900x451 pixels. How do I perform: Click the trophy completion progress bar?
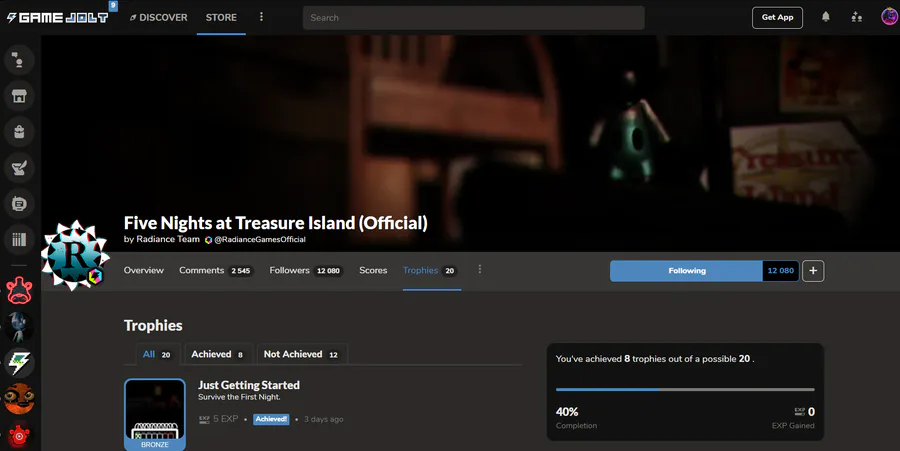(x=685, y=390)
